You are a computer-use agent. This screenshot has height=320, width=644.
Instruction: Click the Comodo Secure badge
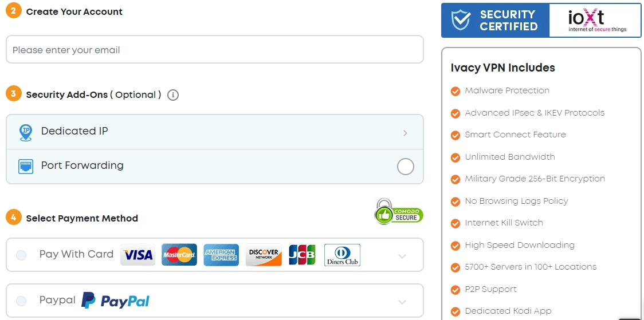399,212
